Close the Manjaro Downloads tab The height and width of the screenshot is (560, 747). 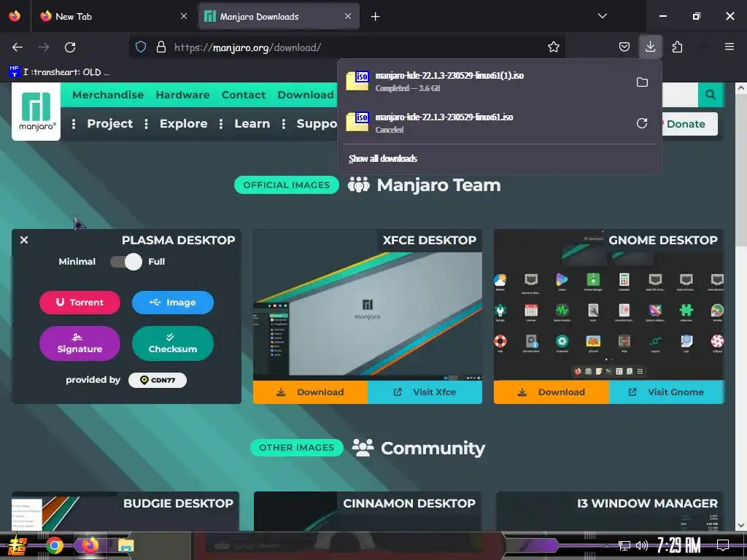click(348, 16)
